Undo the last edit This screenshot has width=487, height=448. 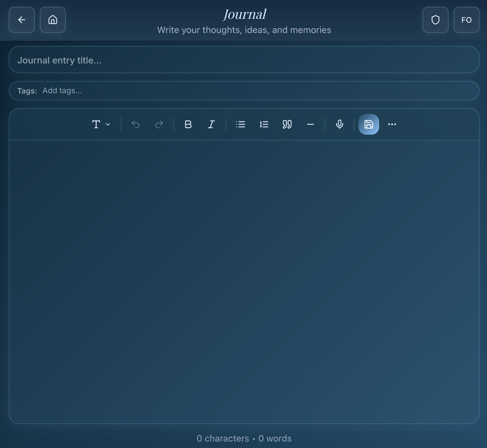click(136, 124)
